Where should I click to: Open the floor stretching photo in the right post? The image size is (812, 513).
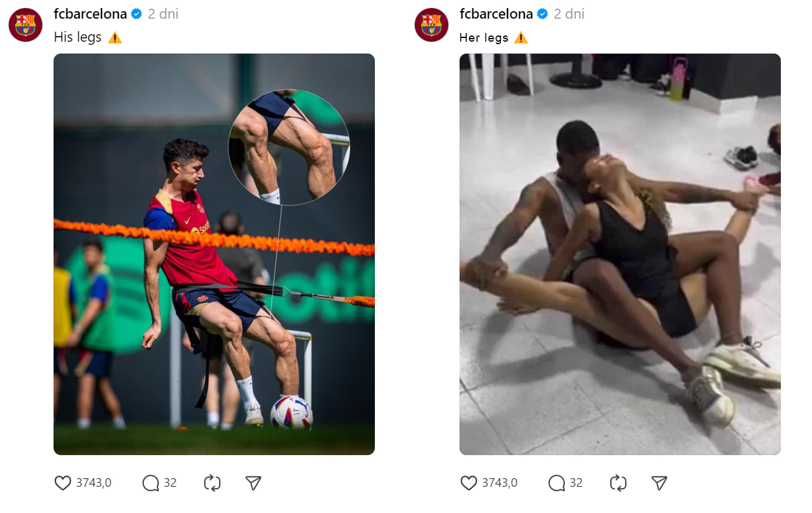(x=620, y=254)
